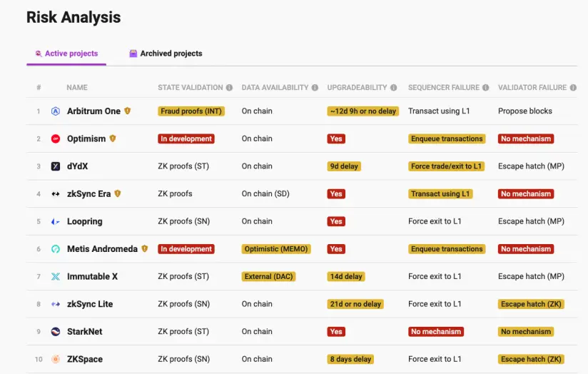The width and height of the screenshot is (588, 374).
Task: Click the StarkNet logo icon
Action: point(56,332)
